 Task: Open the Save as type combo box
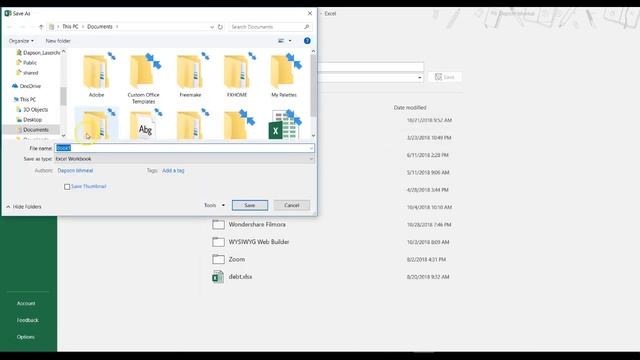pyautogui.click(x=184, y=159)
